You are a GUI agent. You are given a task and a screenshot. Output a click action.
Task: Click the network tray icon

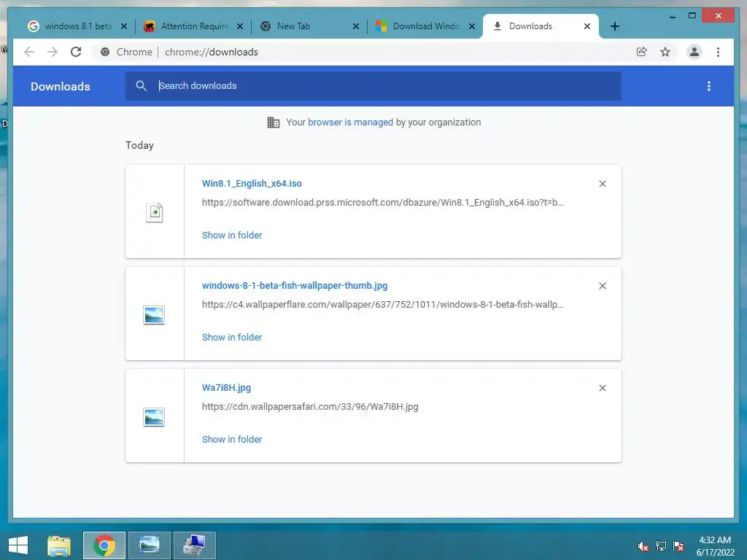(661, 546)
